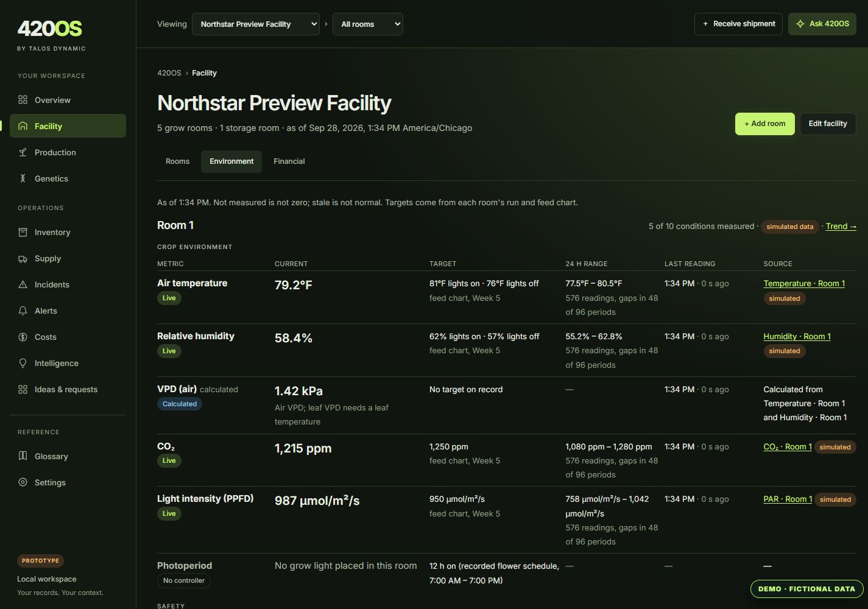Viewport: 868px width, 609px height.
Task: Click the Incidents warning triangle icon
Action: coord(23,284)
